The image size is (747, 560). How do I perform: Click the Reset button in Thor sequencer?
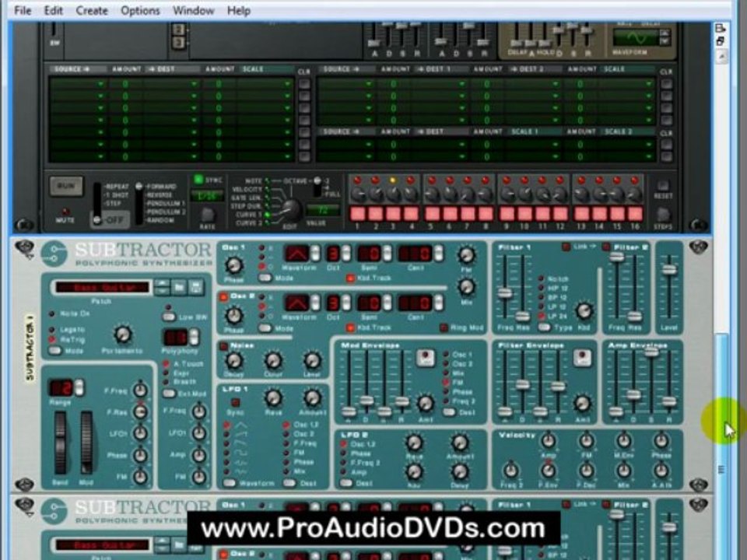click(663, 186)
